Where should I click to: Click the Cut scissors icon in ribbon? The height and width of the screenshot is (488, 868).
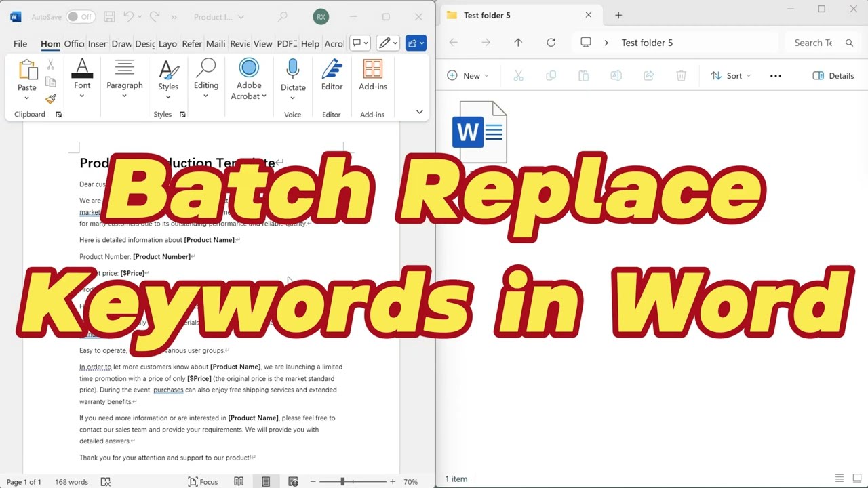(x=50, y=65)
